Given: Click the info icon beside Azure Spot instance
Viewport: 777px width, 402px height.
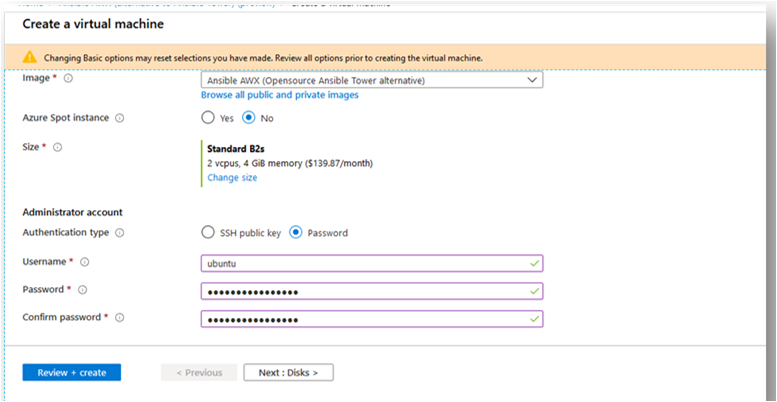Looking at the screenshot, I should tap(119, 118).
